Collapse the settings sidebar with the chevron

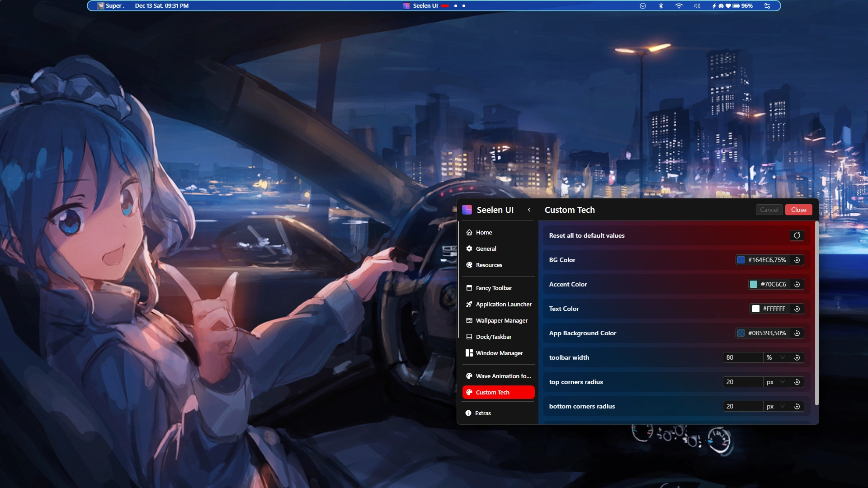(529, 210)
